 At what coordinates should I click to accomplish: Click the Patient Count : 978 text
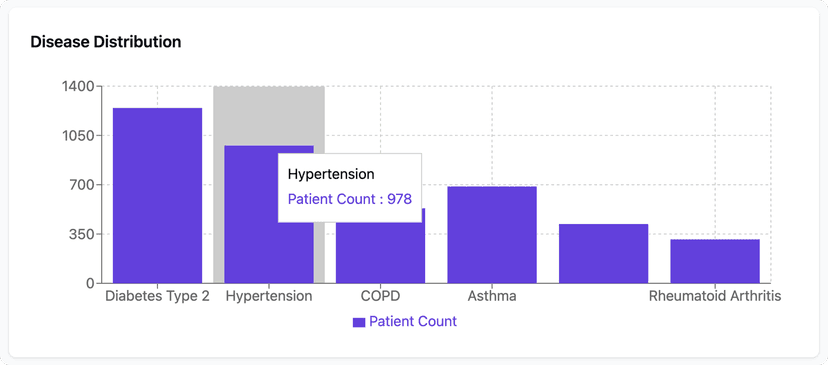click(x=350, y=199)
